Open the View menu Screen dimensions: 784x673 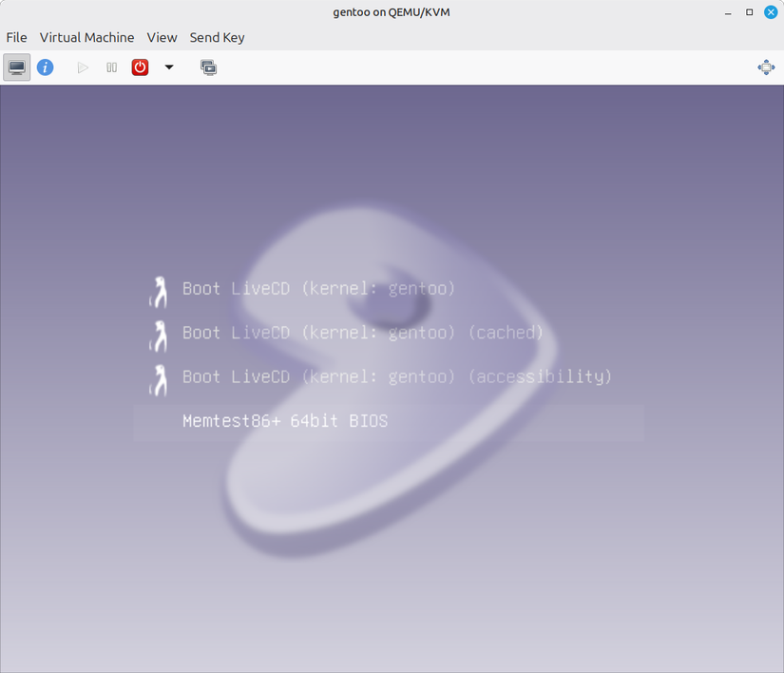point(162,37)
